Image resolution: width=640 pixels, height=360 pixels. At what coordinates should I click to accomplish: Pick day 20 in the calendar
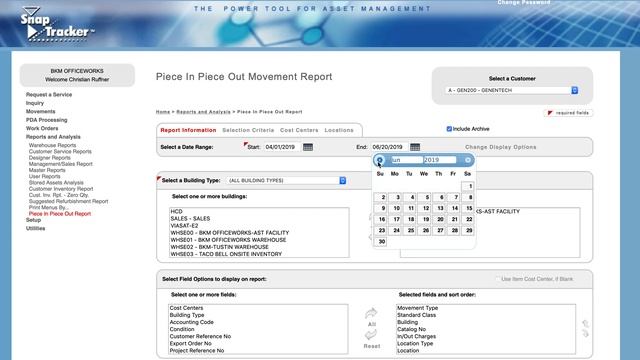coord(439,219)
